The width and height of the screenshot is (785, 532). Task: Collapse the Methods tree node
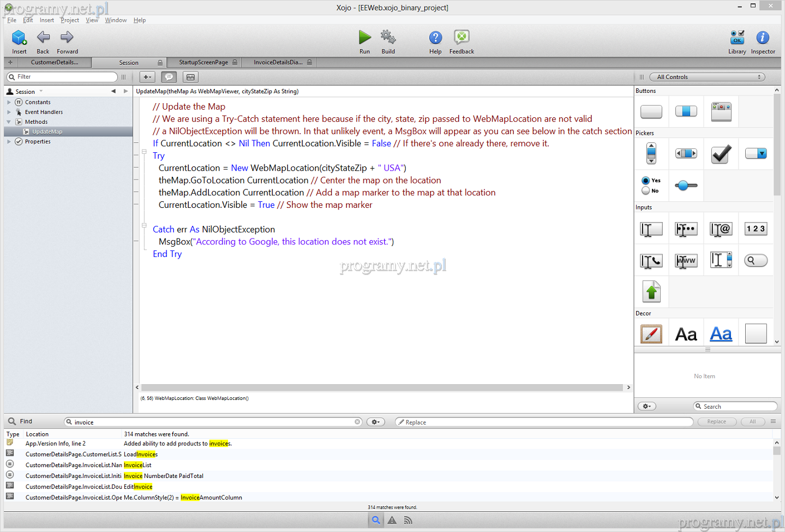[x=9, y=122]
